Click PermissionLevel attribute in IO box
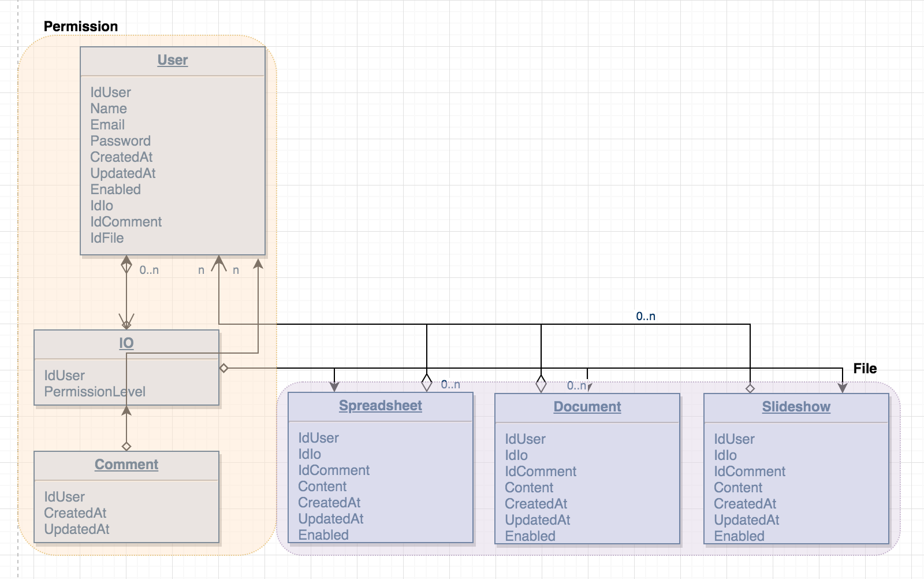924x579 pixels. tap(95, 392)
